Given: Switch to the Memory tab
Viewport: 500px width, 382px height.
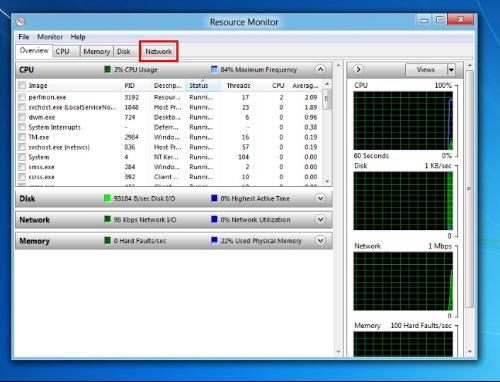Looking at the screenshot, I should coord(97,51).
